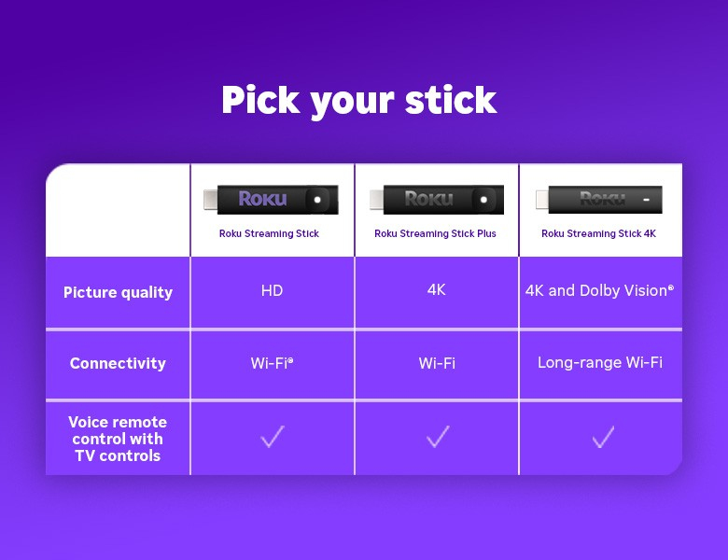Click the Wi-Fi cell for Streaming Stick Plus
This screenshot has height=560, width=728.
pos(437,363)
